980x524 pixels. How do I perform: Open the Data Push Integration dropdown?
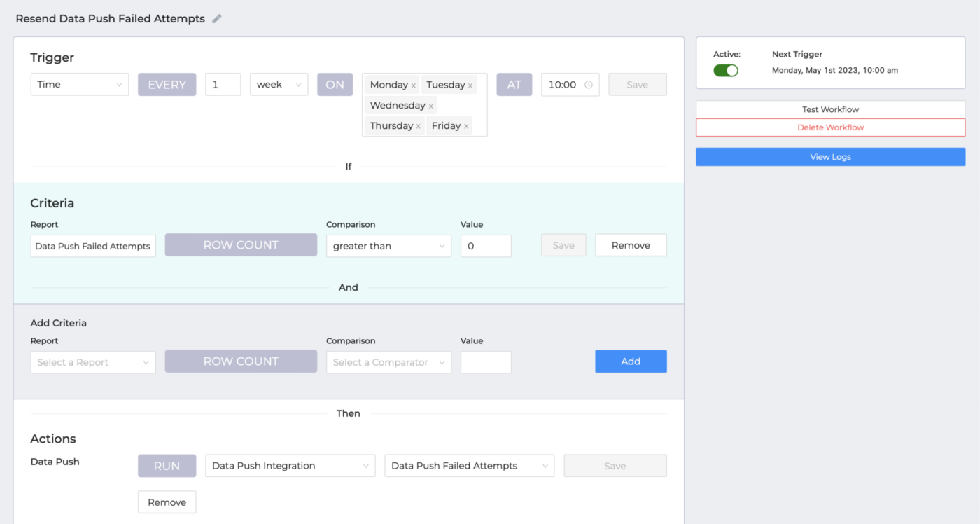point(290,465)
